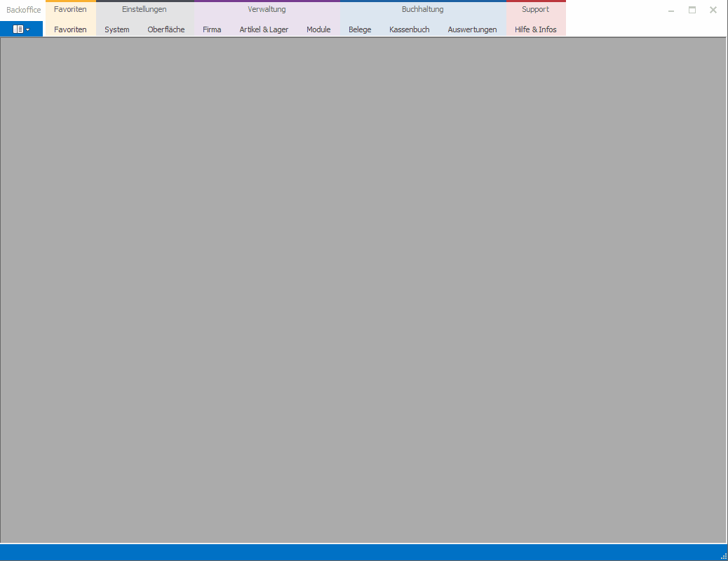This screenshot has height=561, width=728.
Task: Open the Module tab
Action: [318, 29]
